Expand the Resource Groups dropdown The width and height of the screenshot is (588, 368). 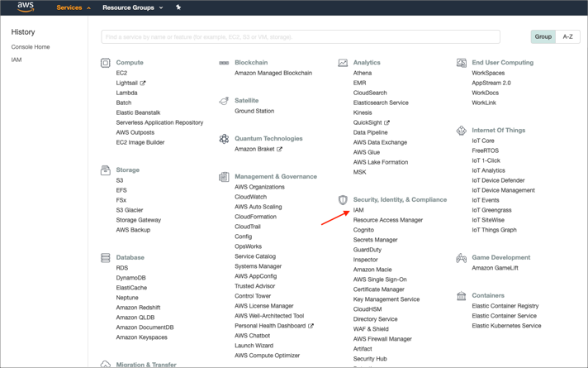pos(132,7)
